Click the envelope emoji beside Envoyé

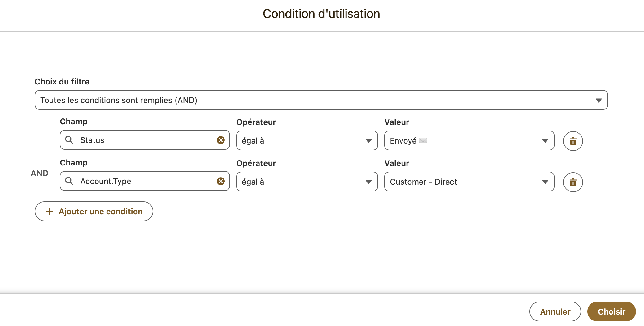click(x=423, y=140)
